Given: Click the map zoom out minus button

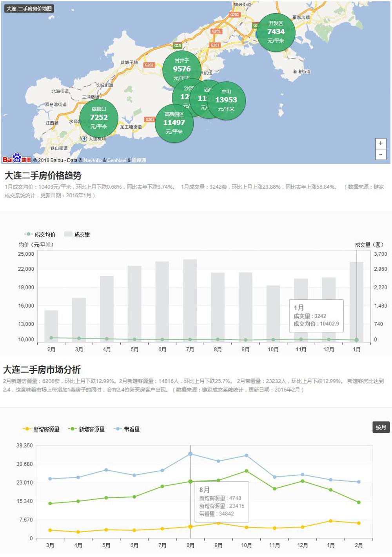Looking at the screenshot, I should pos(380,155).
